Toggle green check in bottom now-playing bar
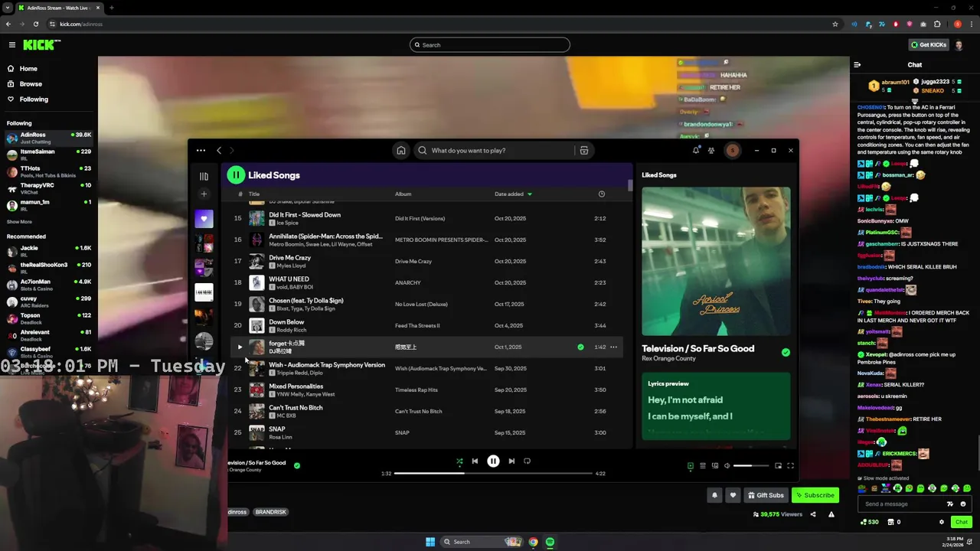The width and height of the screenshot is (980, 551). point(297,465)
